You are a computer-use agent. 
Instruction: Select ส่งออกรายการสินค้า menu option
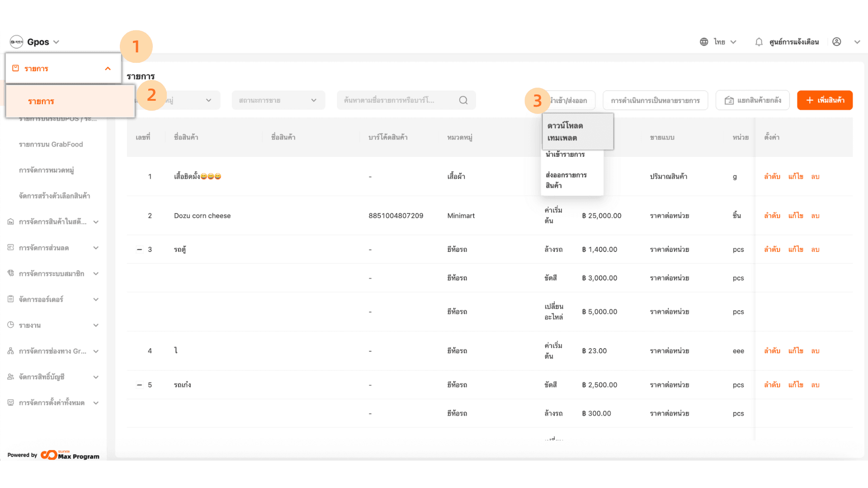point(566,180)
